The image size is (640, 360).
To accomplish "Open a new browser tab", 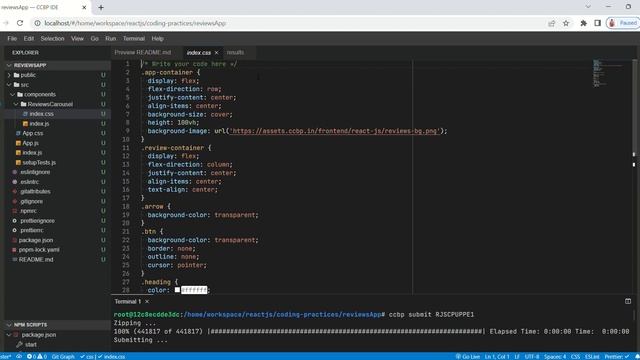I will click(x=101, y=7).
